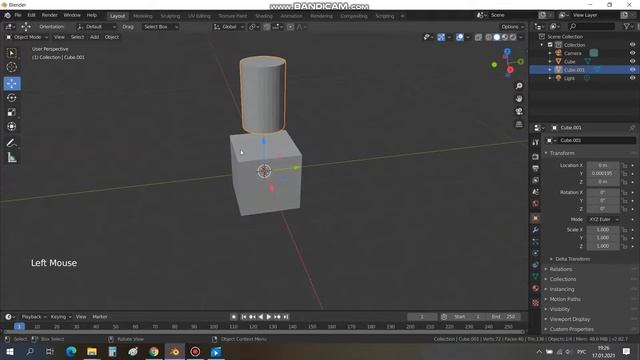Activate the Scale tool in left toolbar
The width and height of the screenshot is (640, 360).
tap(11, 112)
